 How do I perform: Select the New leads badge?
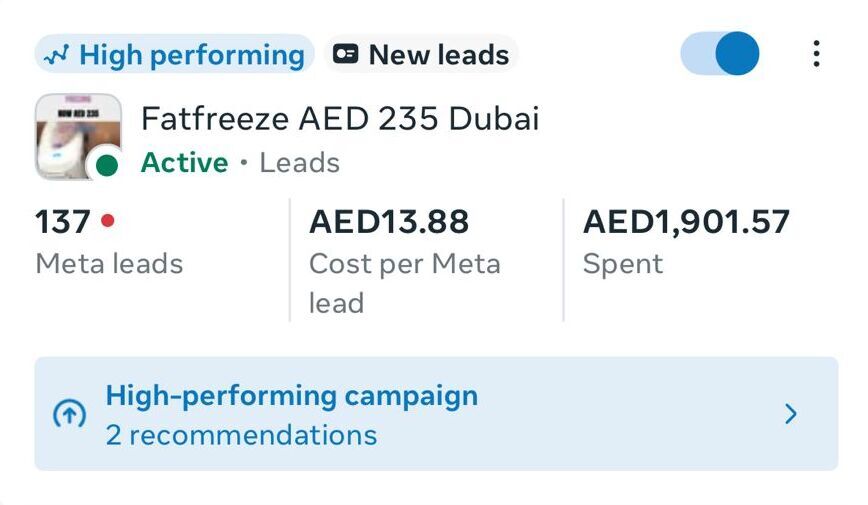pos(422,55)
